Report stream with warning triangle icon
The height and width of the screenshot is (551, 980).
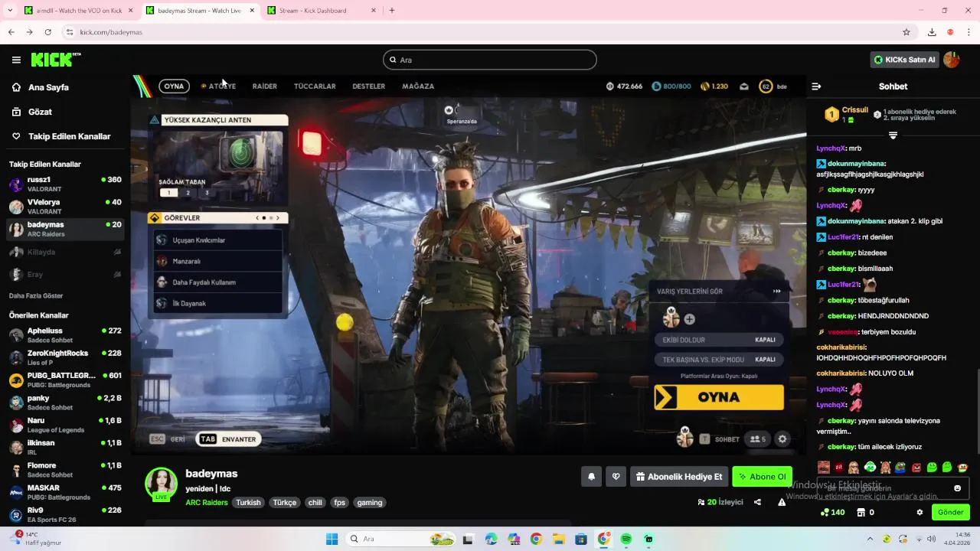(782, 502)
